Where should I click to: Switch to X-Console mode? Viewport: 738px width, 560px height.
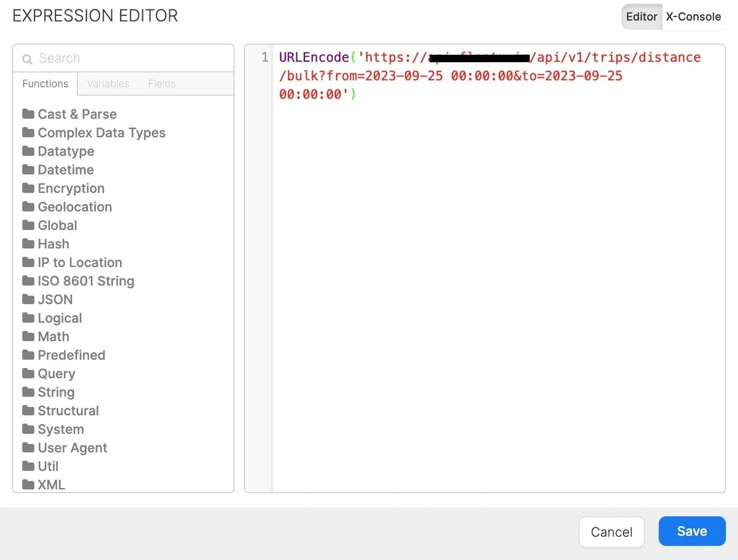[693, 17]
